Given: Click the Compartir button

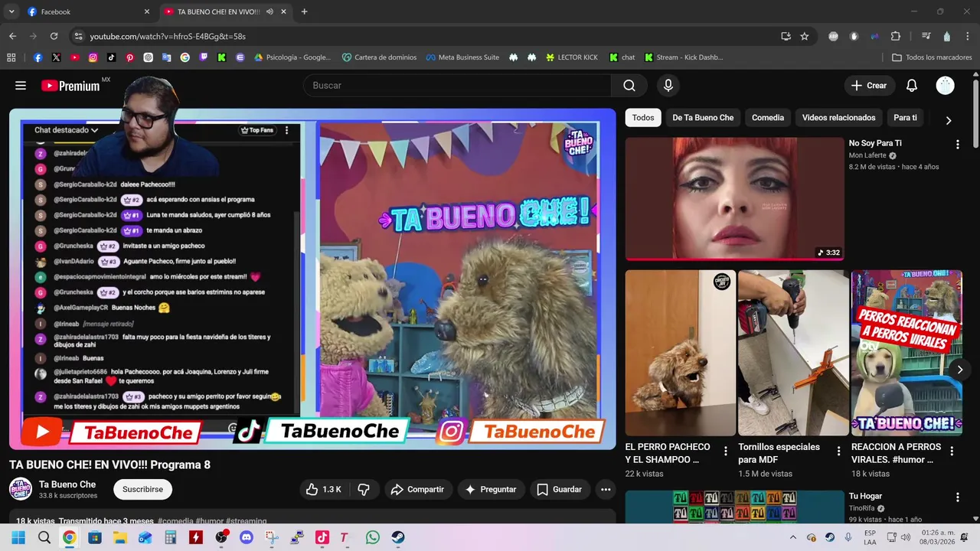Looking at the screenshot, I should click(417, 489).
